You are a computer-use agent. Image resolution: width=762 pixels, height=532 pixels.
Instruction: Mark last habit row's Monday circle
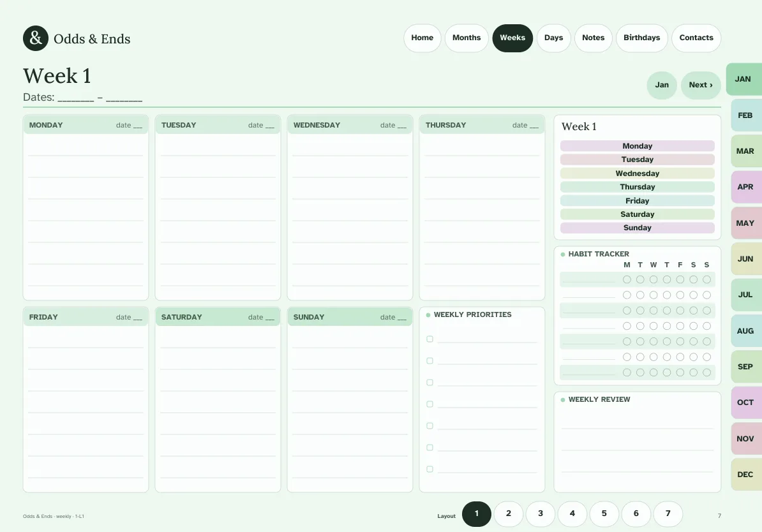tap(627, 373)
